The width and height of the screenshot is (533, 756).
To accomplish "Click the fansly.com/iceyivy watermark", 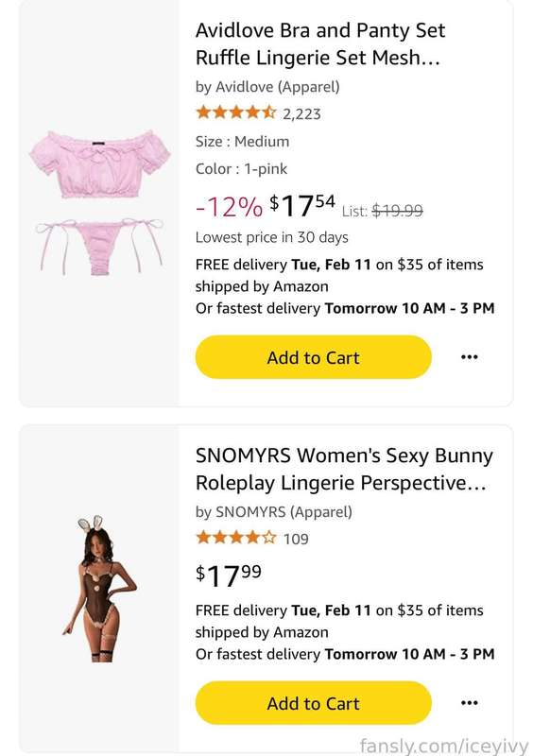I will [444, 746].
